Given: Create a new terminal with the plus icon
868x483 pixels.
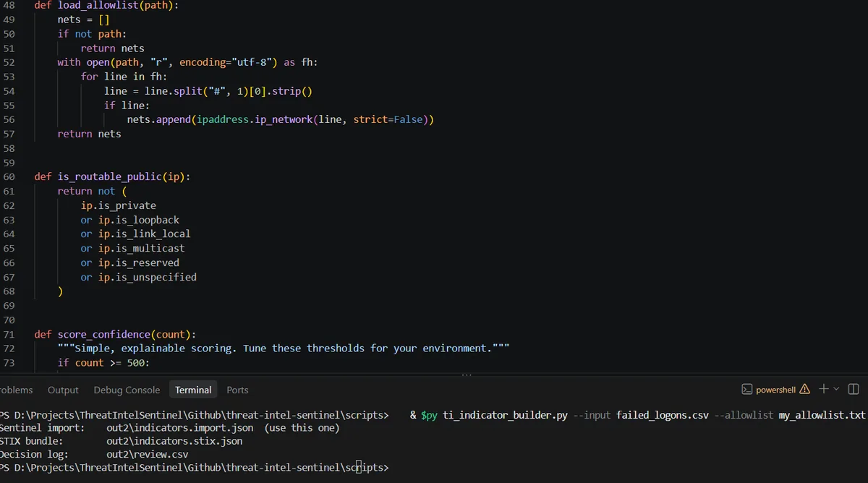Looking at the screenshot, I should click(824, 389).
